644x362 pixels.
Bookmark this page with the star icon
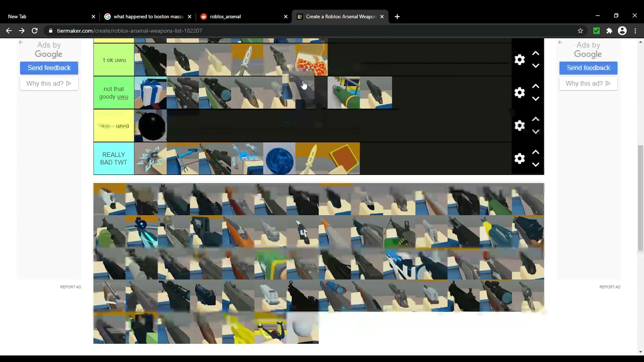pos(580,31)
